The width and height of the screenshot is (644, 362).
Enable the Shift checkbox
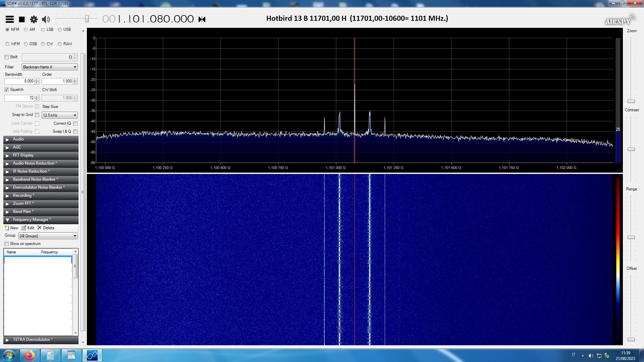click(x=6, y=57)
